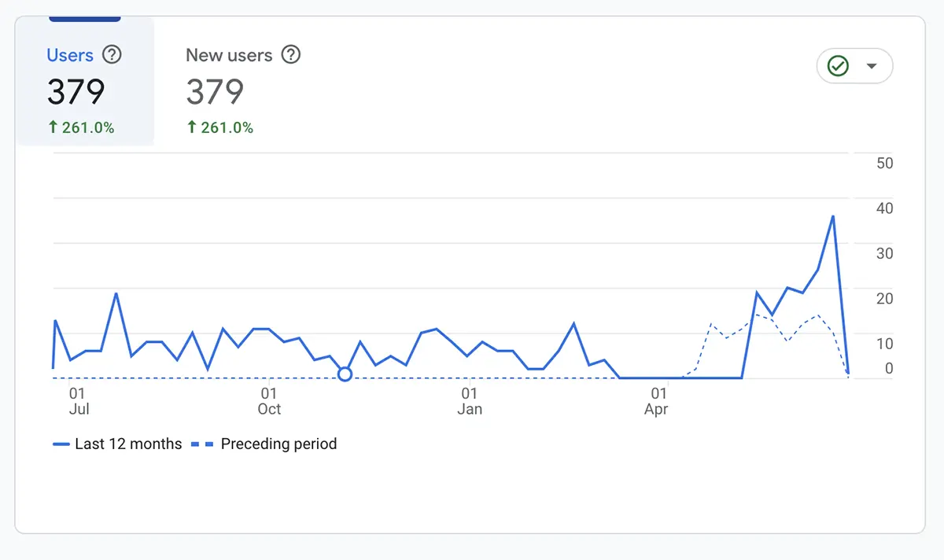Click the dashed line legend icon for Preceding period
This screenshot has height=560, width=944.
203,444
